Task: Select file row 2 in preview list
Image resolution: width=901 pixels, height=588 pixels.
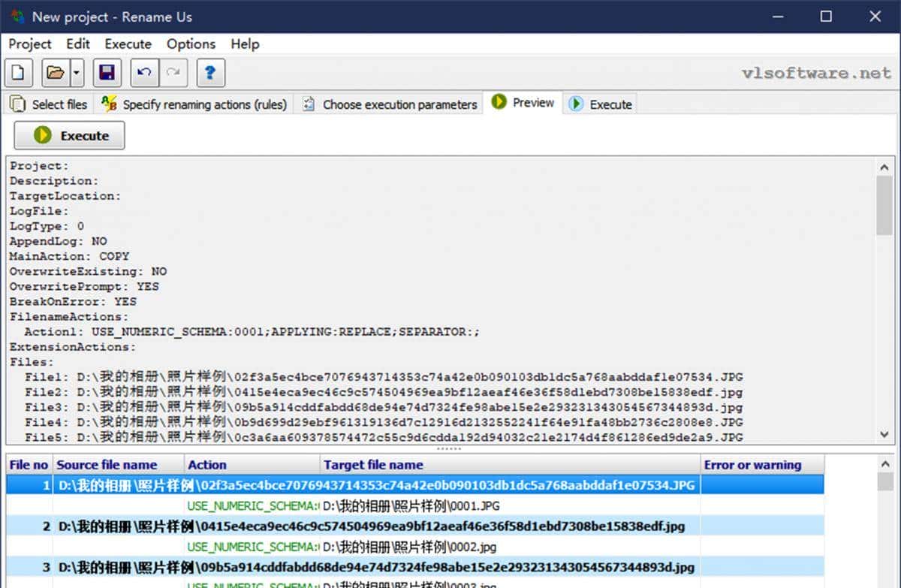Action: pos(371,526)
